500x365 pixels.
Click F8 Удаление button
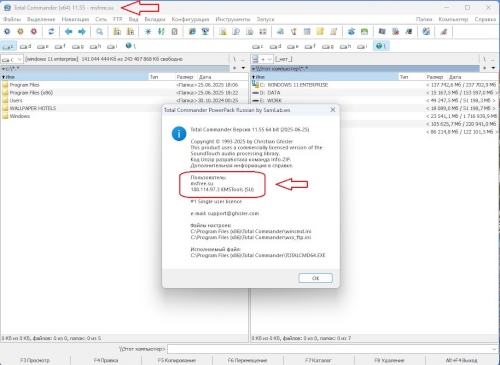(389, 360)
